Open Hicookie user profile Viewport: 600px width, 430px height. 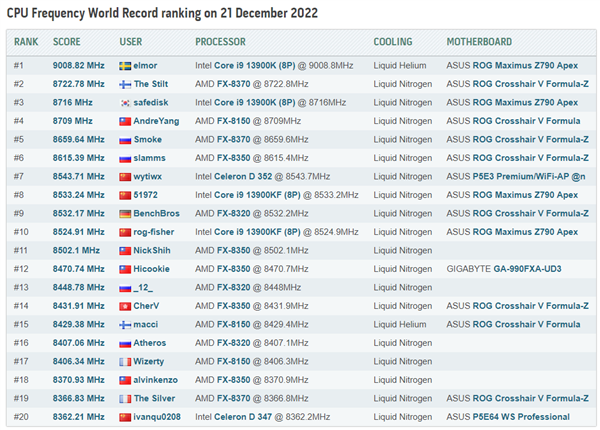click(151, 269)
